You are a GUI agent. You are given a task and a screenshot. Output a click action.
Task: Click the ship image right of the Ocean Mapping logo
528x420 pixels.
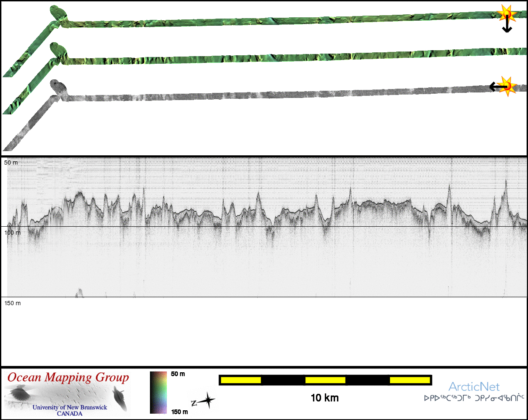[120, 399]
